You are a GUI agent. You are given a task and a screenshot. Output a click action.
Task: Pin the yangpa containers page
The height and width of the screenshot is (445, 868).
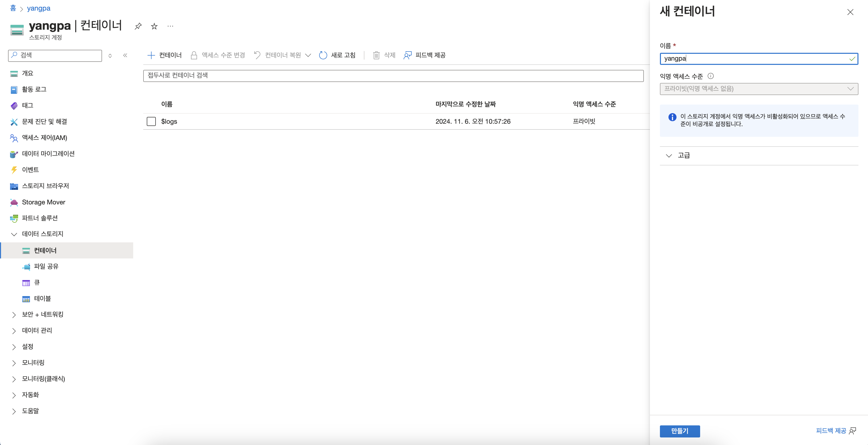point(138,26)
